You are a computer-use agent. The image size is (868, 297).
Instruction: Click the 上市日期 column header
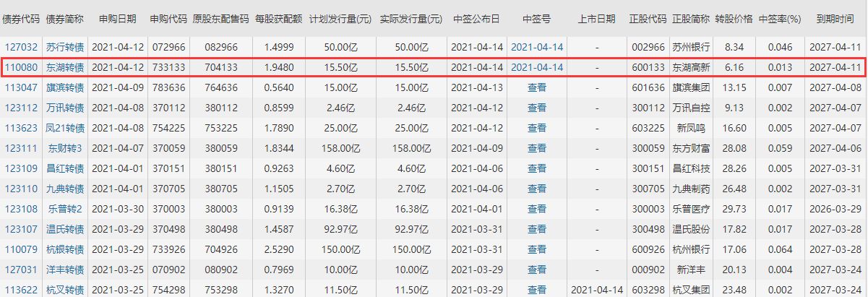pos(597,20)
